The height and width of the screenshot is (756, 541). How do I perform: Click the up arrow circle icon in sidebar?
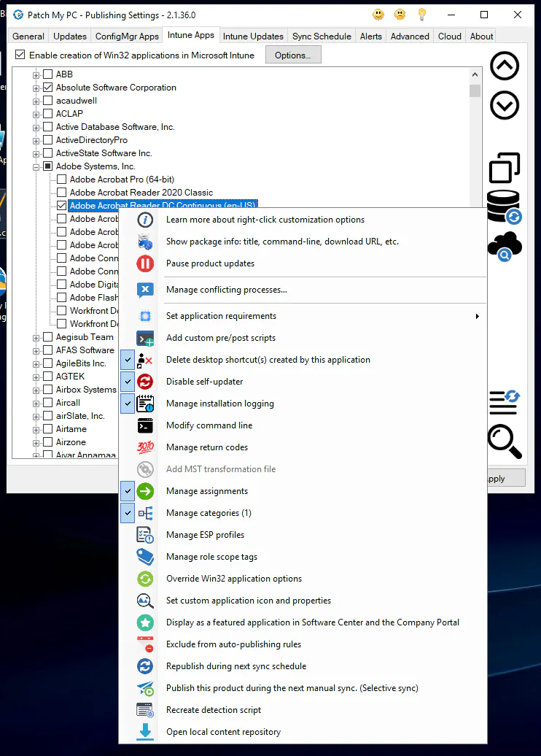505,66
